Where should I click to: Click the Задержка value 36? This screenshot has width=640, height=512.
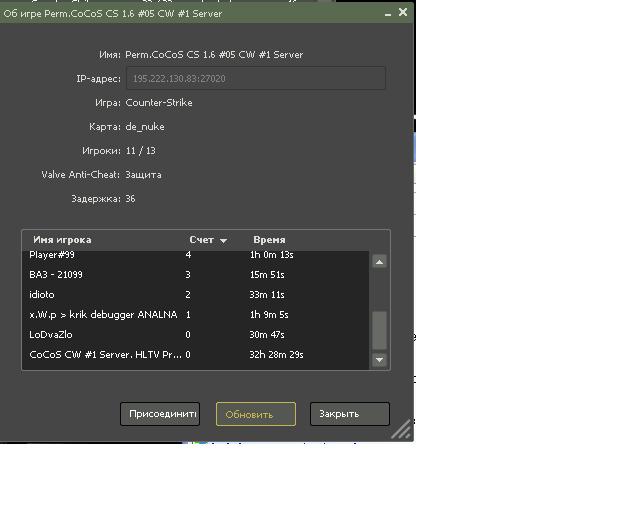click(x=130, y=199)
